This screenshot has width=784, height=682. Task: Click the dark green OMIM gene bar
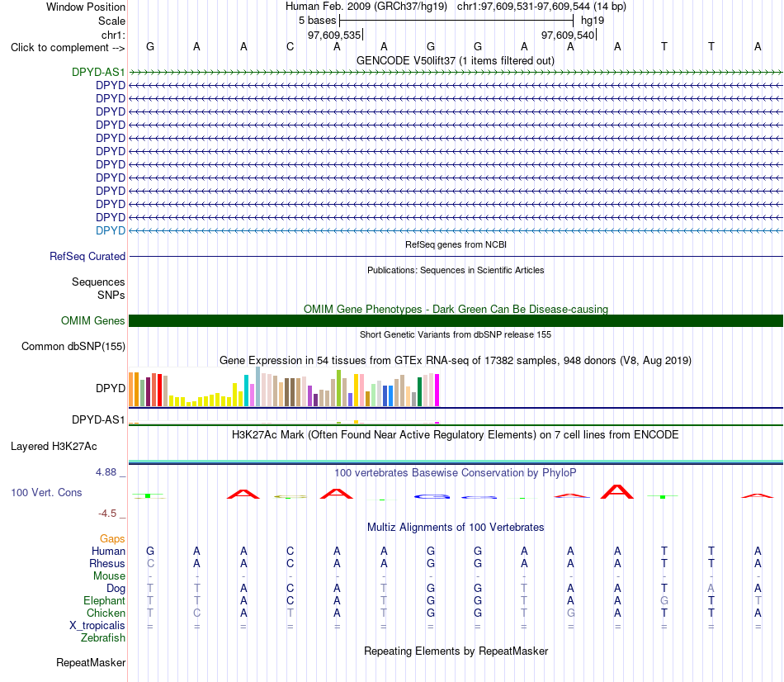456,320
